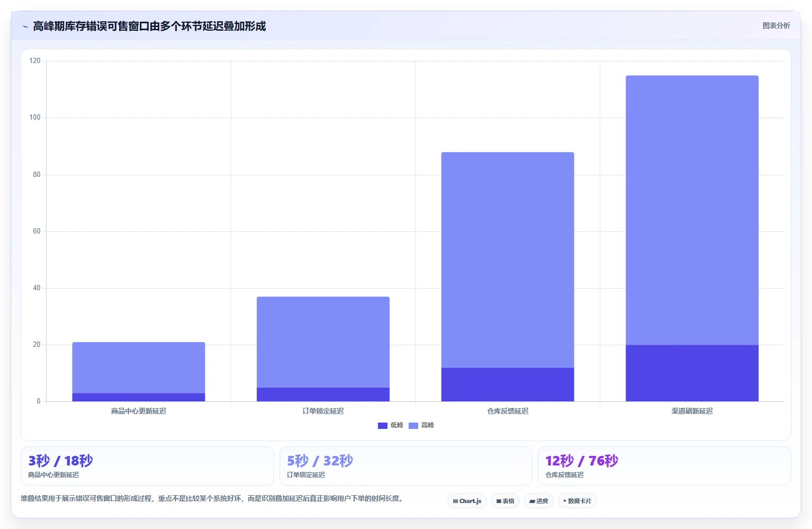The height and width of the screenshot is (529, 812).
Task: Select the Chart.js tag
Action: point(467,501)
